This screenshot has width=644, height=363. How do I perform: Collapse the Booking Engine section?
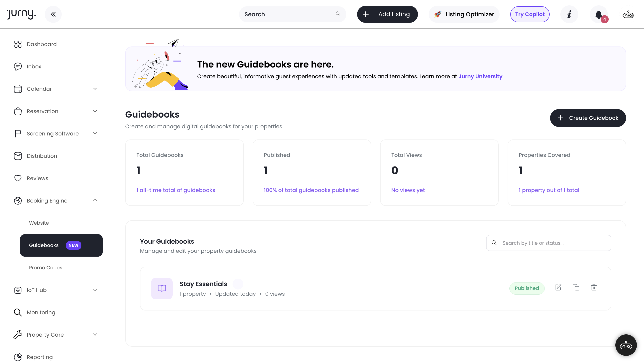pos(95,200)
